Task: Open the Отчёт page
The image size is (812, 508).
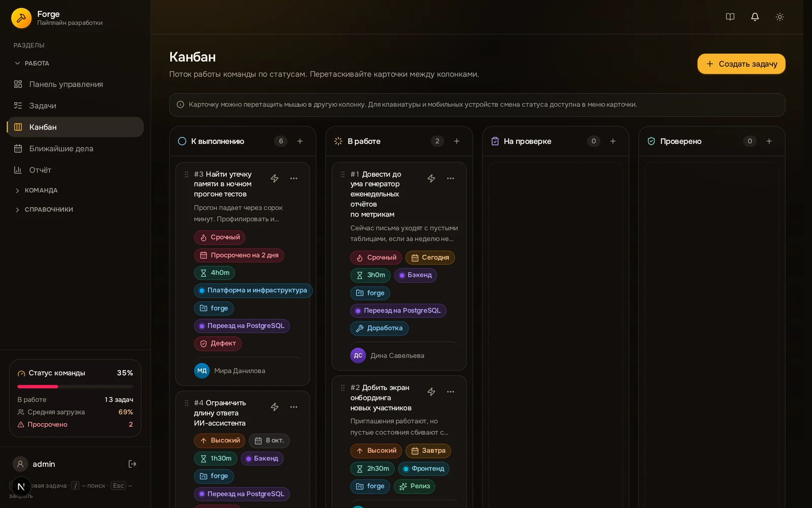Action: [x=75, y=170]
